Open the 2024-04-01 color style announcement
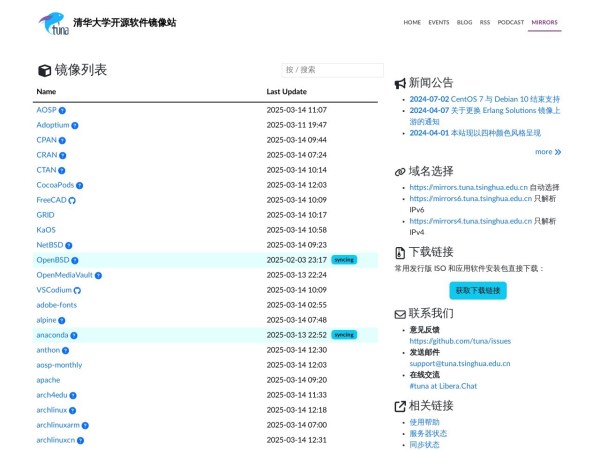This screenshot has height=450, width=600. [x=475, y=133]
